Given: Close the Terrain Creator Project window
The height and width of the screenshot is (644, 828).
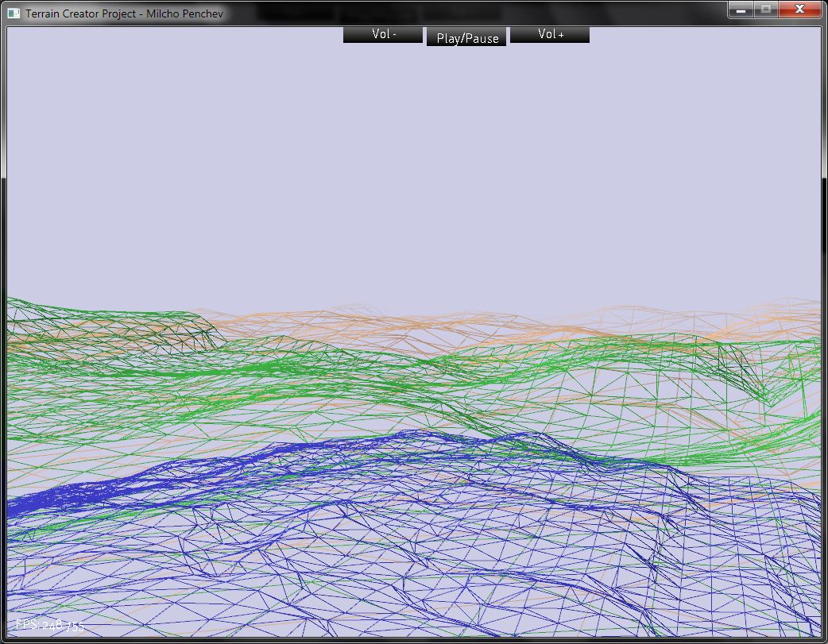Looking at the screenshot, I should pyautogui.click(x=799, y=10).
